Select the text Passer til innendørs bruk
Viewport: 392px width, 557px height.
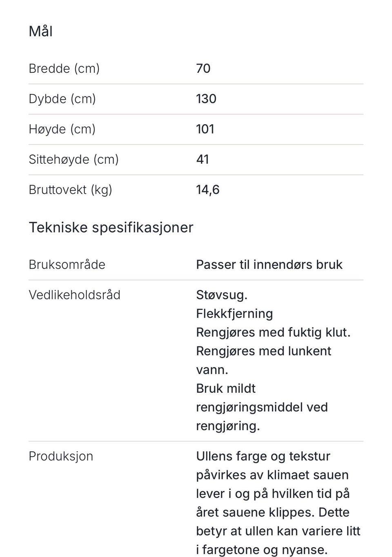point(269,265)
